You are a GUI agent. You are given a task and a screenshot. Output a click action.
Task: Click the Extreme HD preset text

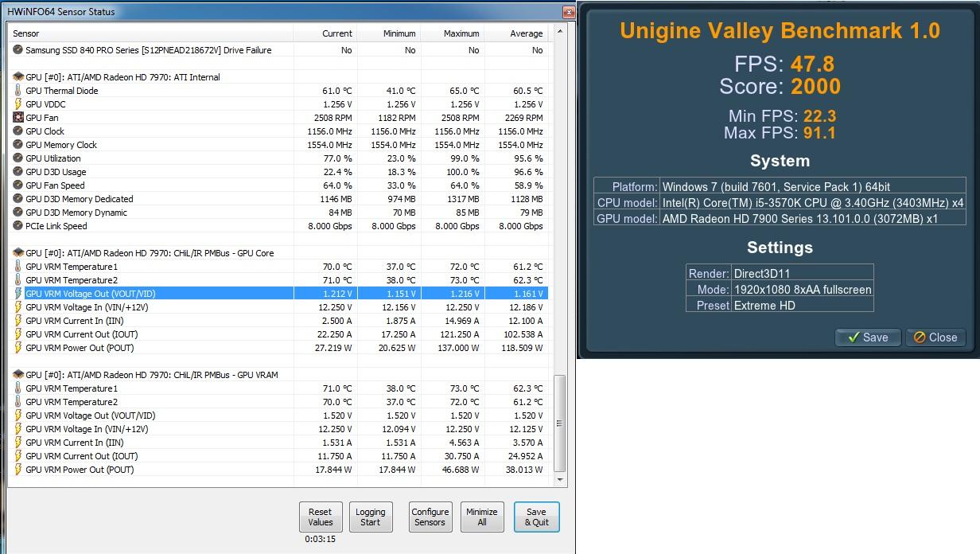[x=764, y=305]
